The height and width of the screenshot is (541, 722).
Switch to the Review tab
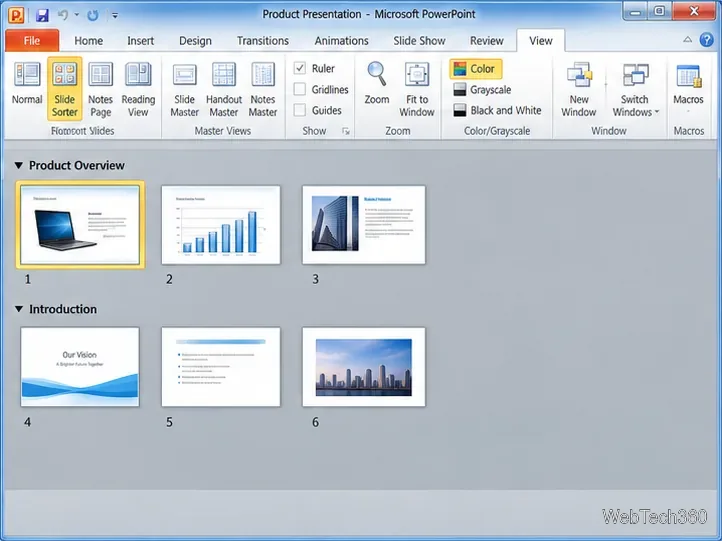(486, 41)
